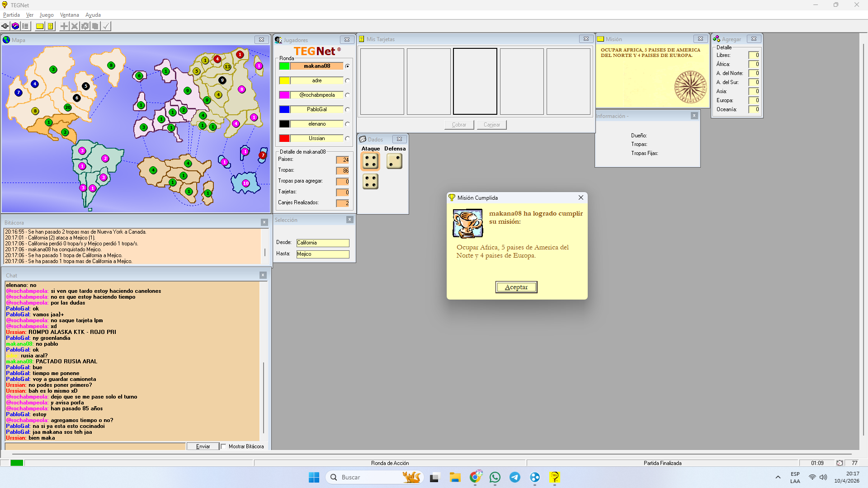
Task: Enable the Mostrar Bitácora checkbox
Action: pyautogui.click(x=223, y=446)
